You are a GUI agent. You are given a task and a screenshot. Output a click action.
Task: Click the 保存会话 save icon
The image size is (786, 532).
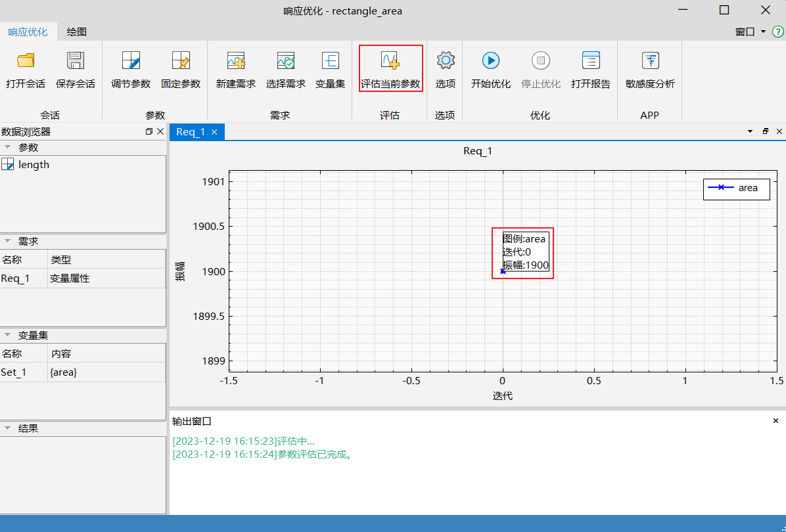[76, 61]
